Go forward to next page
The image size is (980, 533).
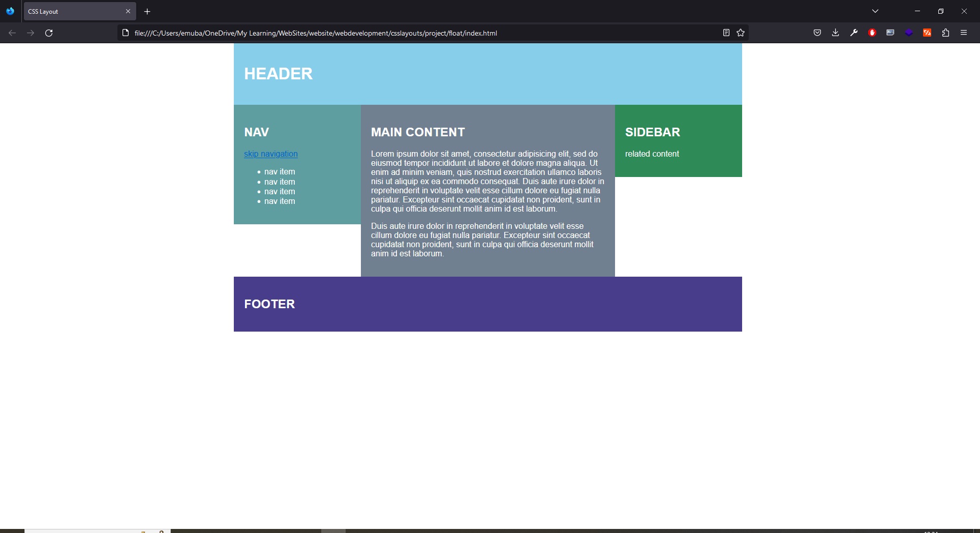(30, 33)
